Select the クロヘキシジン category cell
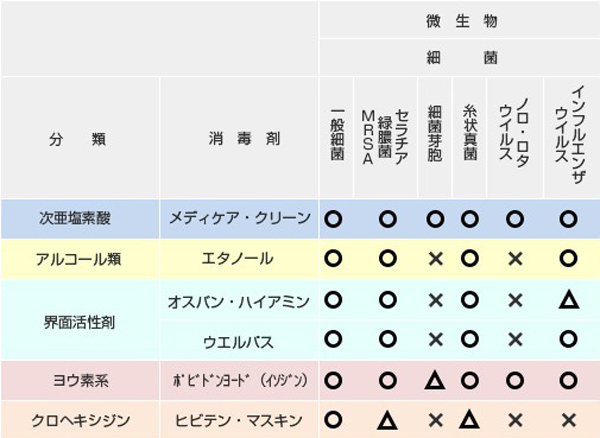This screenshot has height=438, width=600. coord(80,421)
